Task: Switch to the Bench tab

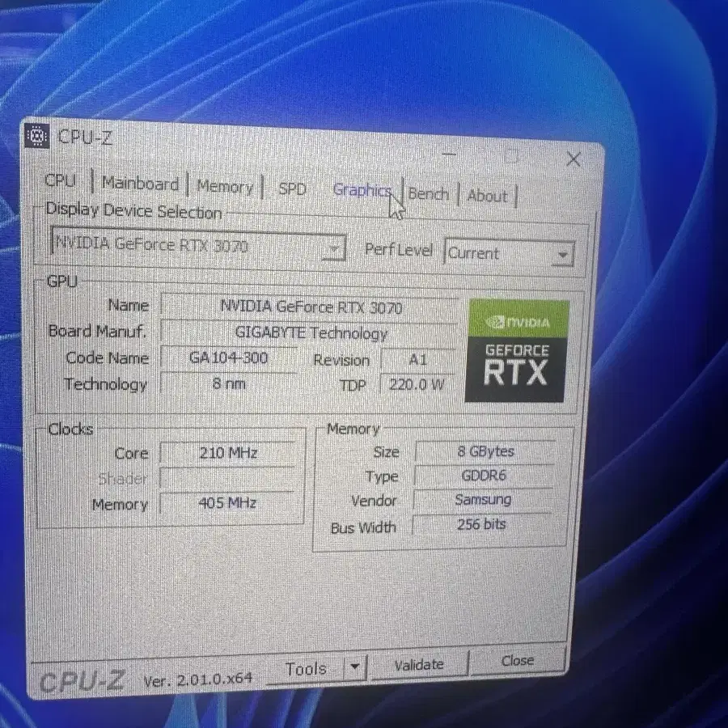Action: pos(428,193)
